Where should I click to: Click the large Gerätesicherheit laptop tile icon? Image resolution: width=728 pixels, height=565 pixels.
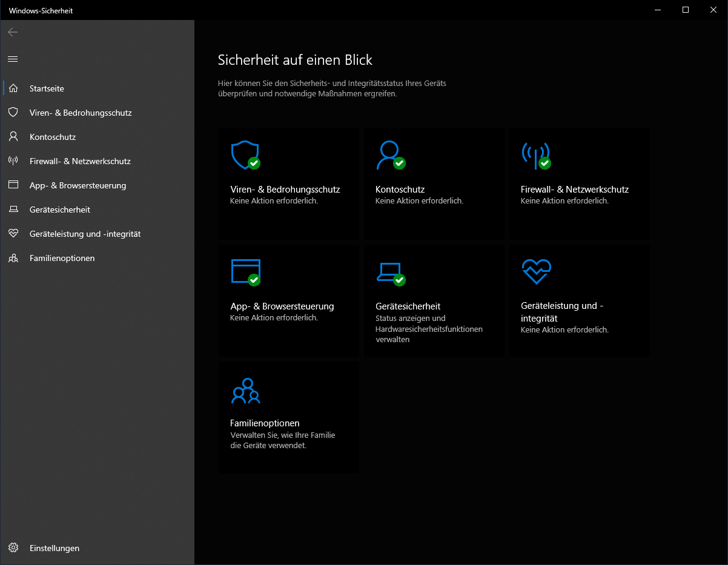pyautogui.click(x=391, y=273)
